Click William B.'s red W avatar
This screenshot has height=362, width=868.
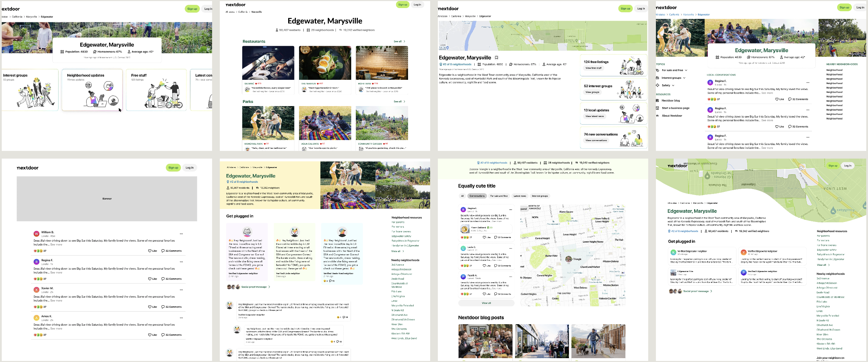(x=36, y=234)
